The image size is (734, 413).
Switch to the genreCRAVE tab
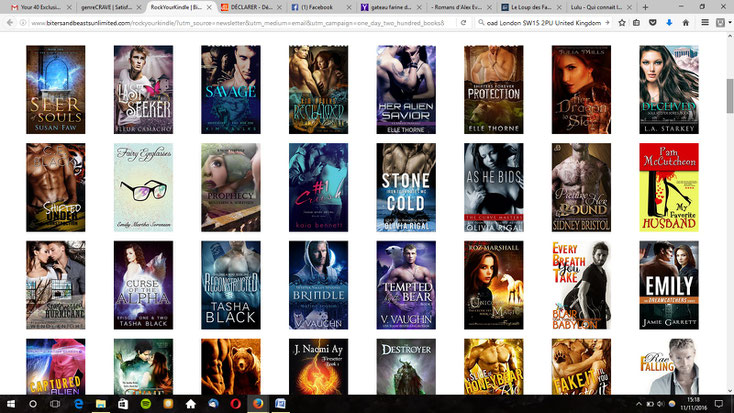point(110,7)
